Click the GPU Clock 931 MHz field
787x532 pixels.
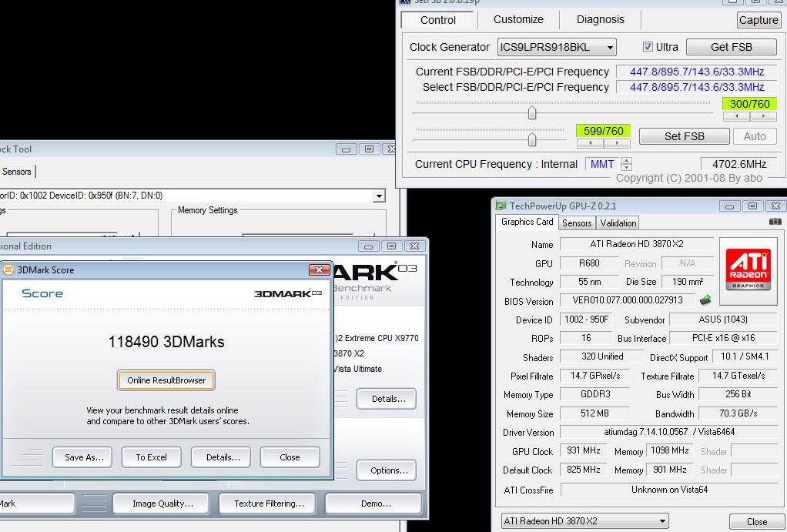pos(583,450)
